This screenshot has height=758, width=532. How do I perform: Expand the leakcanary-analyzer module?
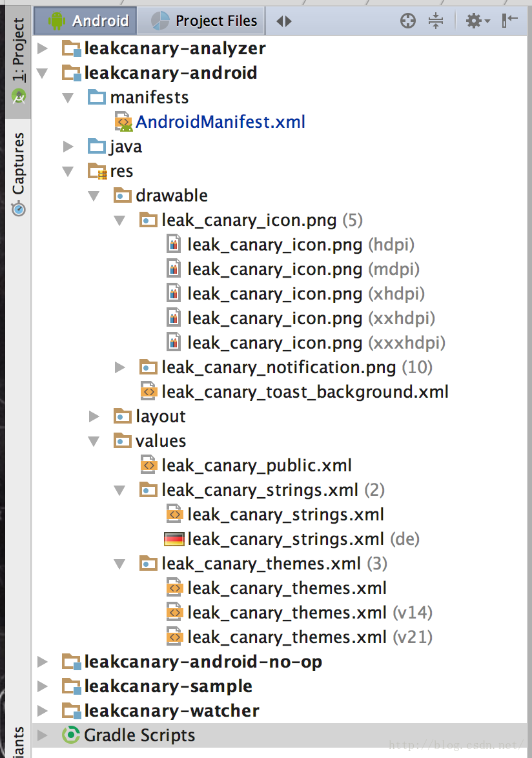pos(43,48)
